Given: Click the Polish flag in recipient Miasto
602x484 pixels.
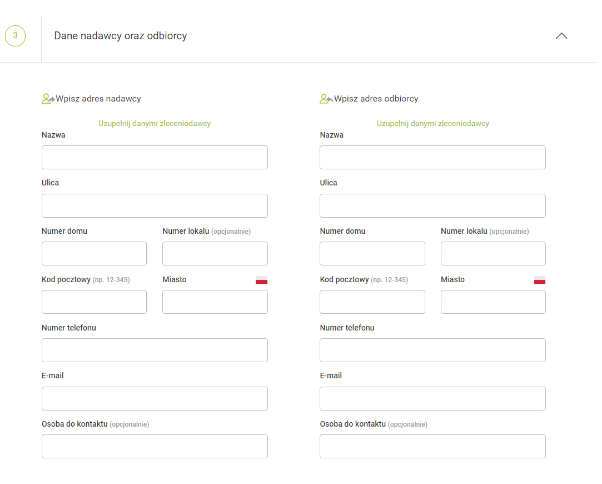Looking at the screenshot, I should (x=539, y=280).
